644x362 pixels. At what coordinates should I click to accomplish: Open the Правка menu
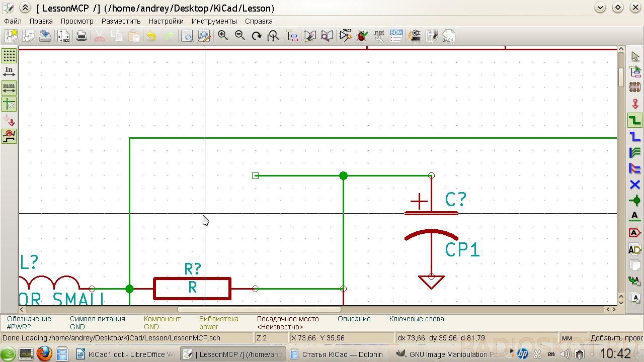(41, 21)
